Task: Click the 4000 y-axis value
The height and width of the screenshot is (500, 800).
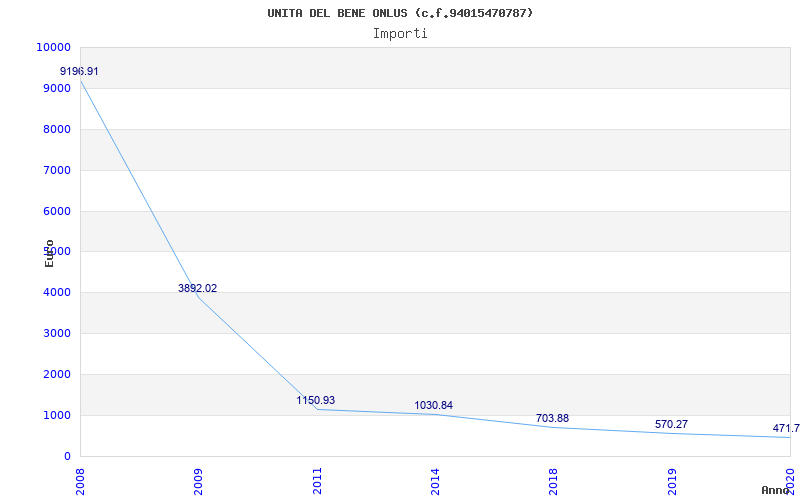Action: (x=57, y=293)
